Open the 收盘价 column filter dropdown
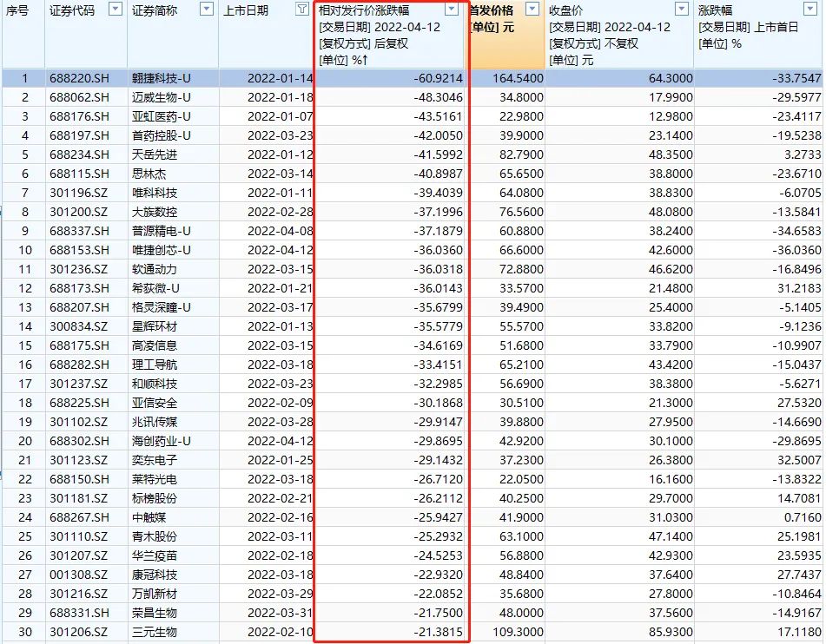The height and width of the screenshot is (644, 826). tap(682, 9)
